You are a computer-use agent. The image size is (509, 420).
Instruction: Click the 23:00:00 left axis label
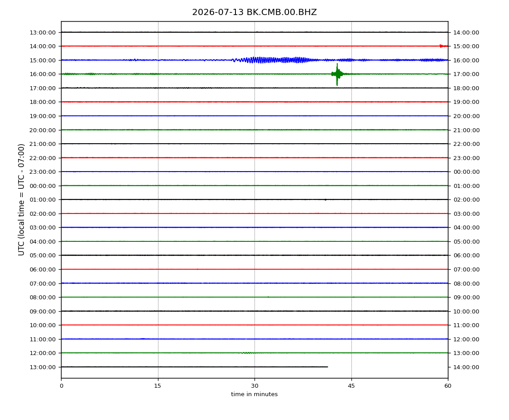click(42, 172)
